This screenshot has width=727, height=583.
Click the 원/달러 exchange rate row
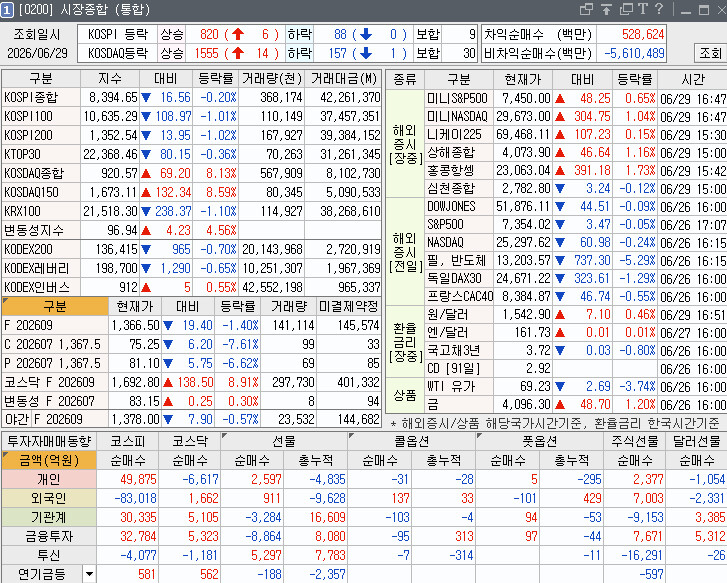point(575,315)
